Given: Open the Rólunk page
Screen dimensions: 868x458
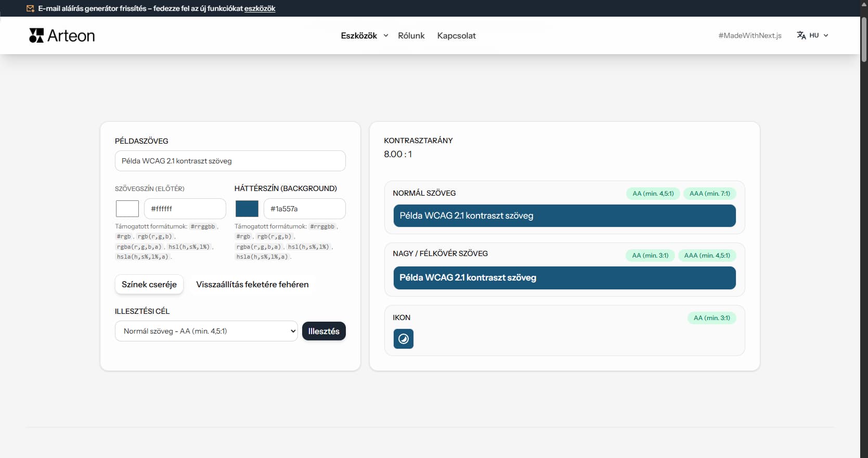Looking at the screenshot, I should pyautogui.click(x=411, y=35).
